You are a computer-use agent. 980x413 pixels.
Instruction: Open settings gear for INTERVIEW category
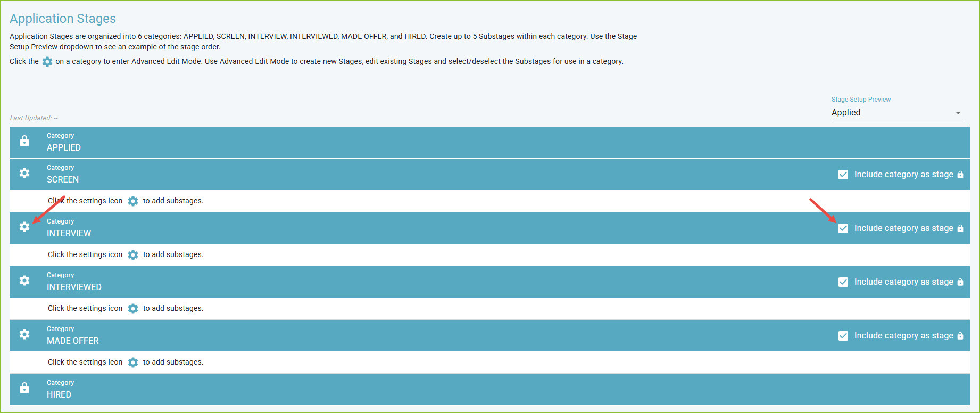coord(24,227)
